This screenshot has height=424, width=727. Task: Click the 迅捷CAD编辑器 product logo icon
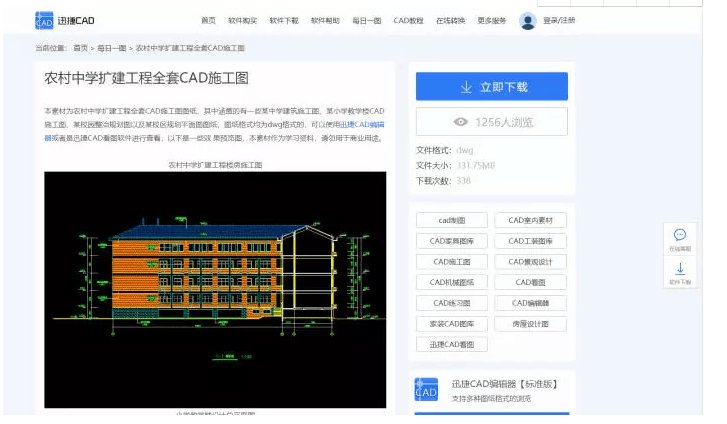426,390
